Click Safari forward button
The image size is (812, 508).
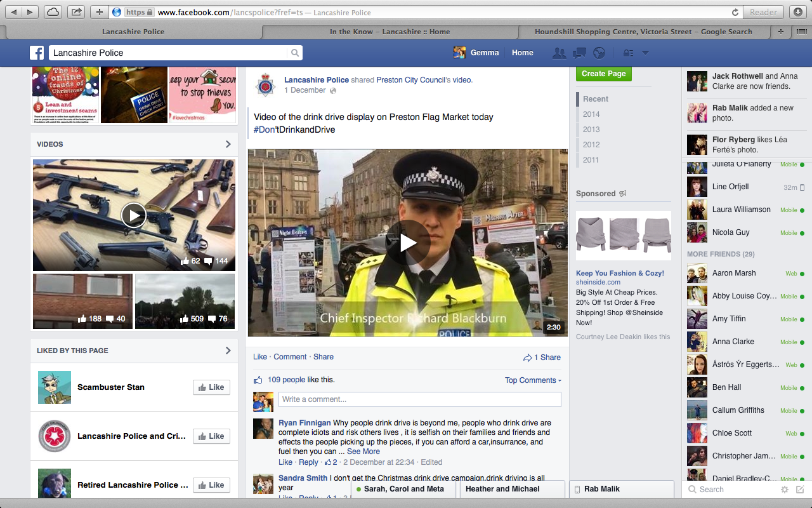click(x=31, y=12)
